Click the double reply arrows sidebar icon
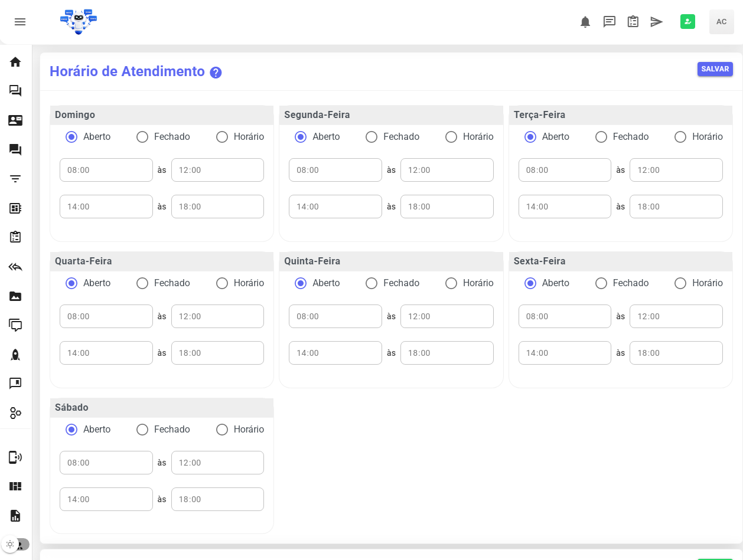Viewport: 743px width, 560px height. point(15,267)
